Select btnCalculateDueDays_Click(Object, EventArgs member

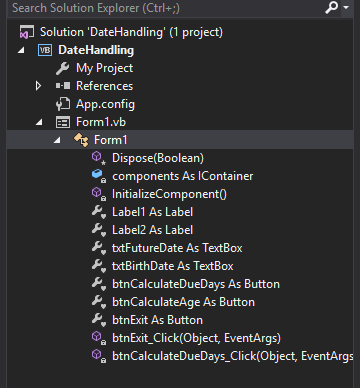[x=232, y=356]
